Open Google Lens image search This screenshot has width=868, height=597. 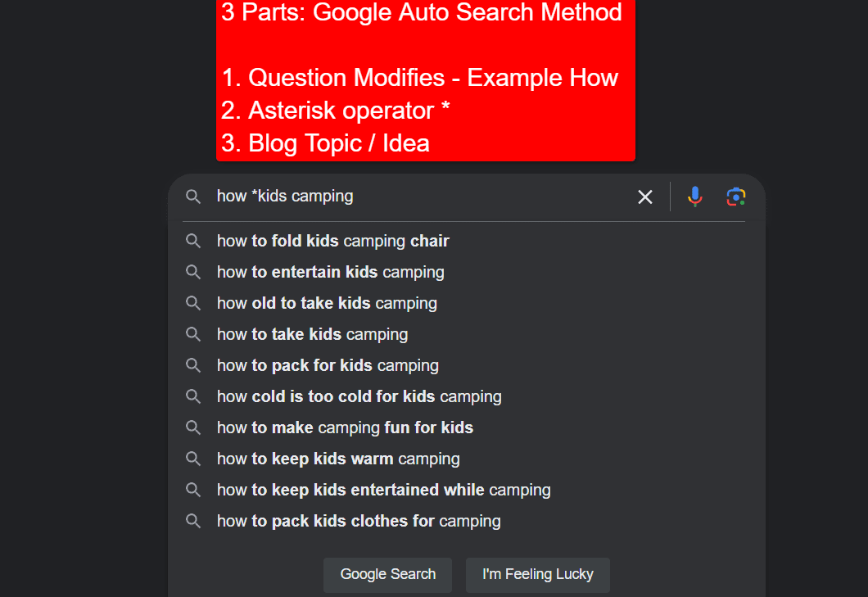pos(735,197)
